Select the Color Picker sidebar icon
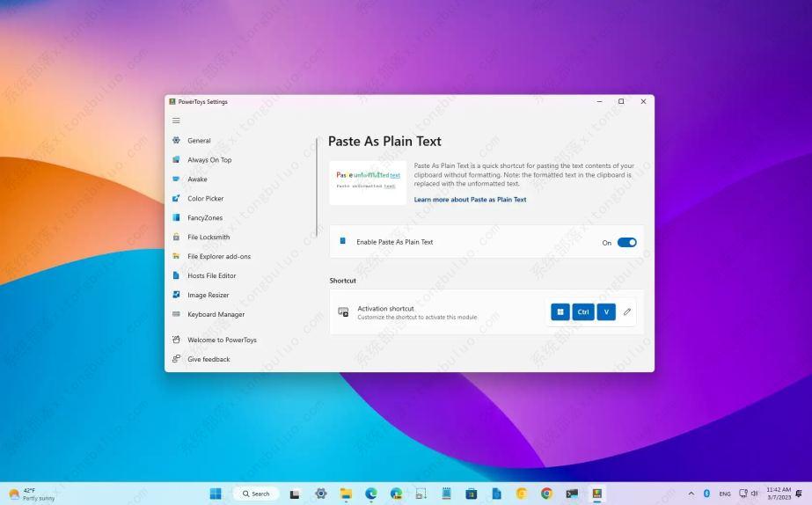Viewport: 812px width, 505px height. 176,199
